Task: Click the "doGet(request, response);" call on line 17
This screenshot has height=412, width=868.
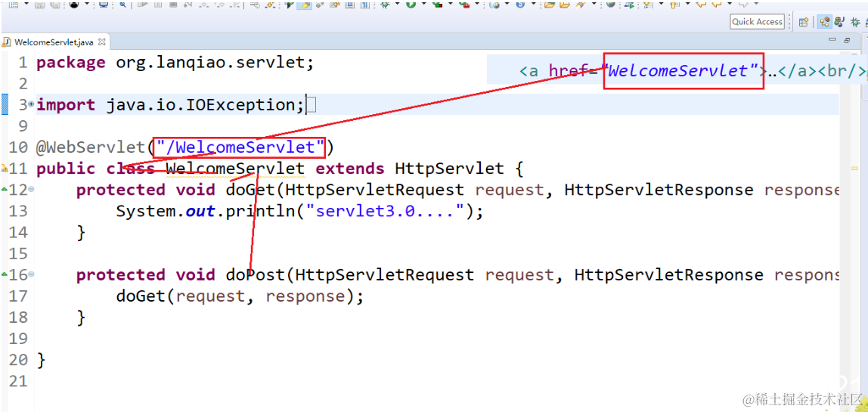Action: pos(240,296)
